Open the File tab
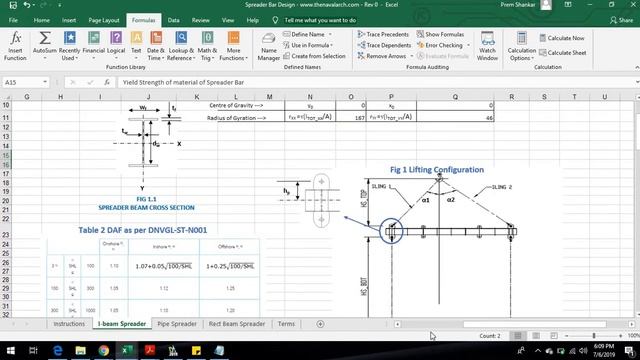This screenshot has height=360, width=640. pyautogui.click(x=13, y=20)
